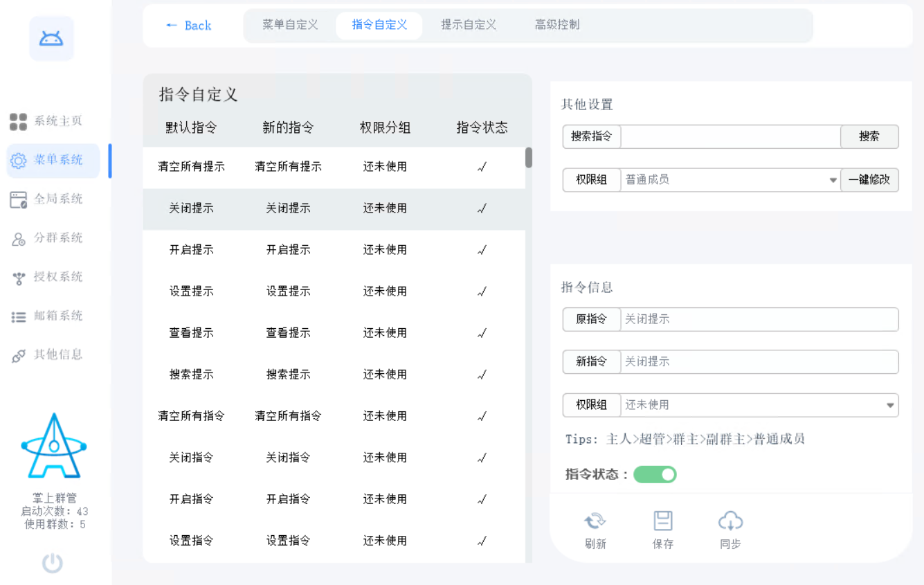Click the 刷新 refresh icon
Viewport: 924px width, 585px height.
coord(595,521)
